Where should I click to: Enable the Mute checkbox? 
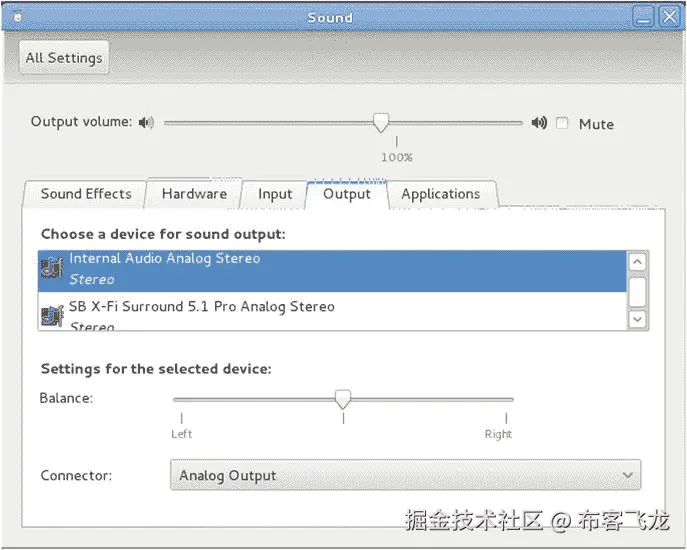(x=562, y=123)
